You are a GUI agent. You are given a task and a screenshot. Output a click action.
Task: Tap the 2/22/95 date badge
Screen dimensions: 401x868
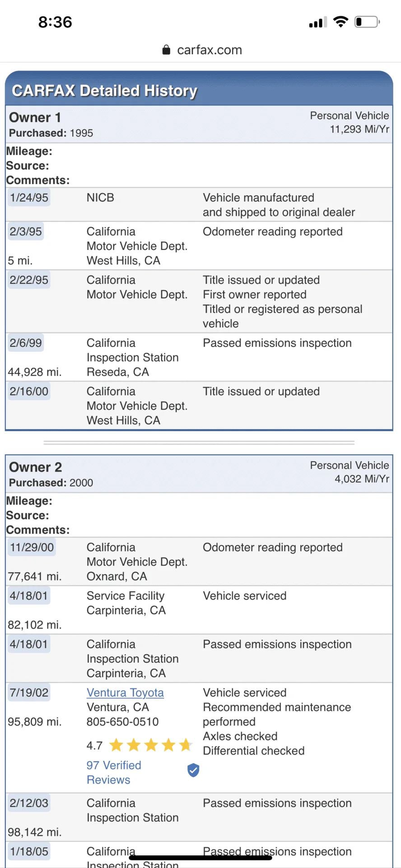[29, 280]
